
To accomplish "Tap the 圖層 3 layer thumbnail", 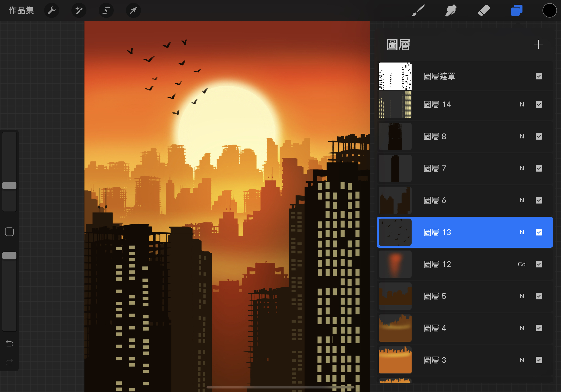I will tap(395, 360).
